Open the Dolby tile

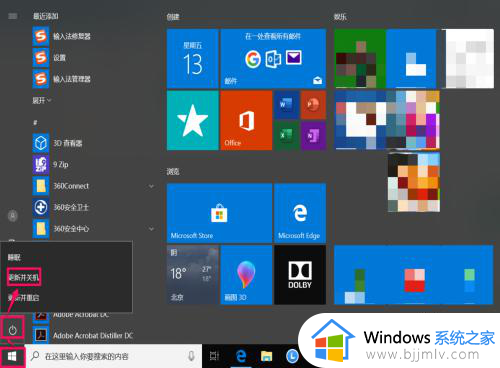click(300, 275)
